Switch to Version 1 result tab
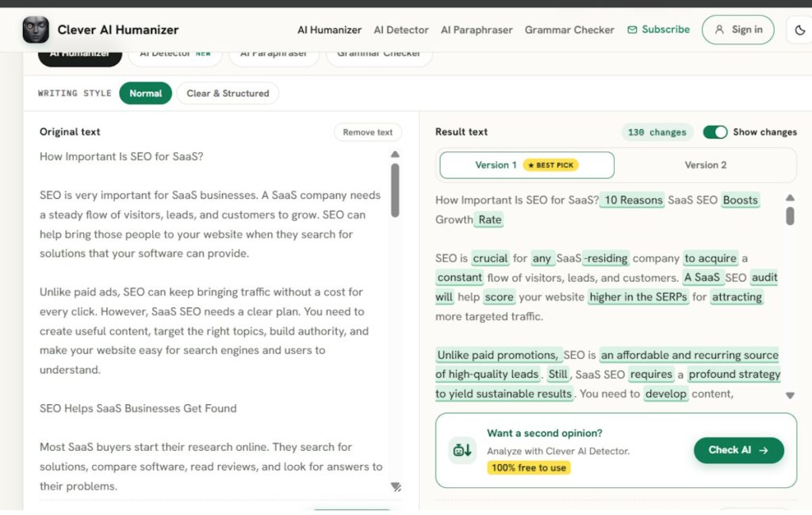Screen dimensions: 812x515 (527, 165)
